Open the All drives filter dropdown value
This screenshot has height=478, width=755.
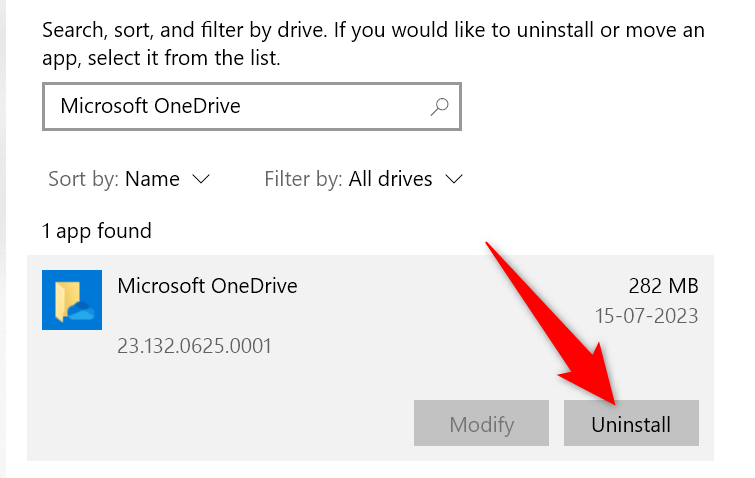pyautogui.click(x=390, y=180)
